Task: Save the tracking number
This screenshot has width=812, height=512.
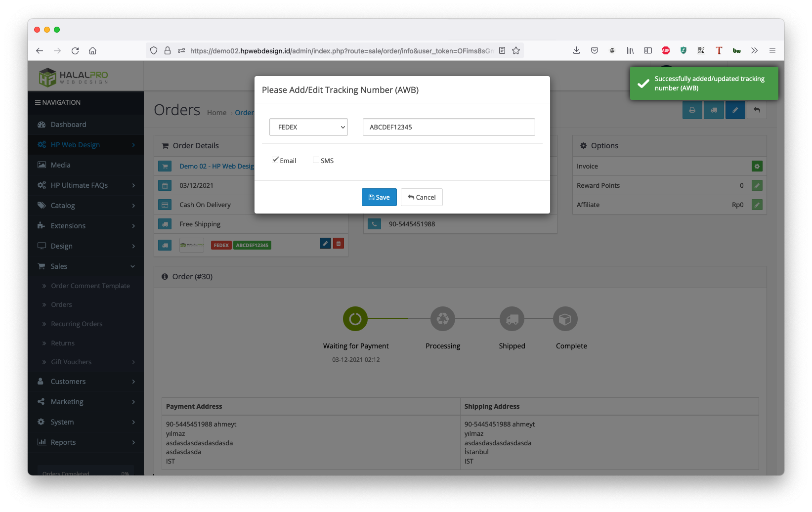Action: pyautogui.click(x=379, y=197)
